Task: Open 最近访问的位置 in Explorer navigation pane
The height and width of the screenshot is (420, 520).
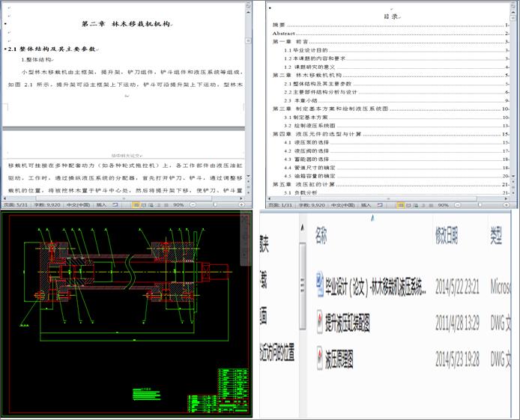Action: pos(277,352)
